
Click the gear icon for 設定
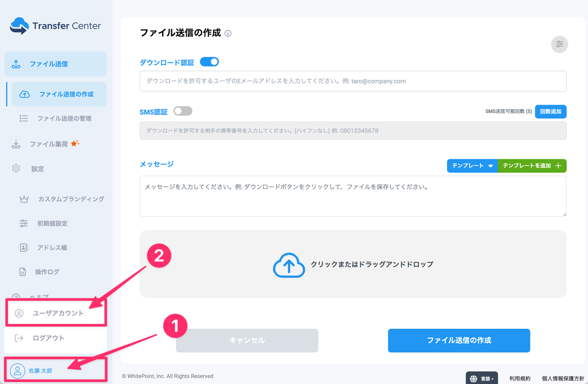tap(16, 169)
